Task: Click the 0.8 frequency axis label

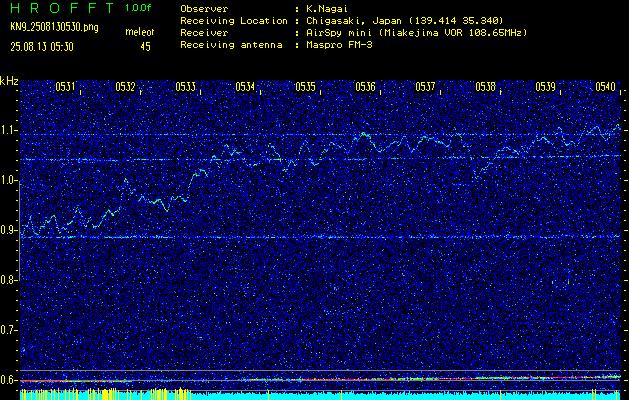Action: (x=8, y=280)
